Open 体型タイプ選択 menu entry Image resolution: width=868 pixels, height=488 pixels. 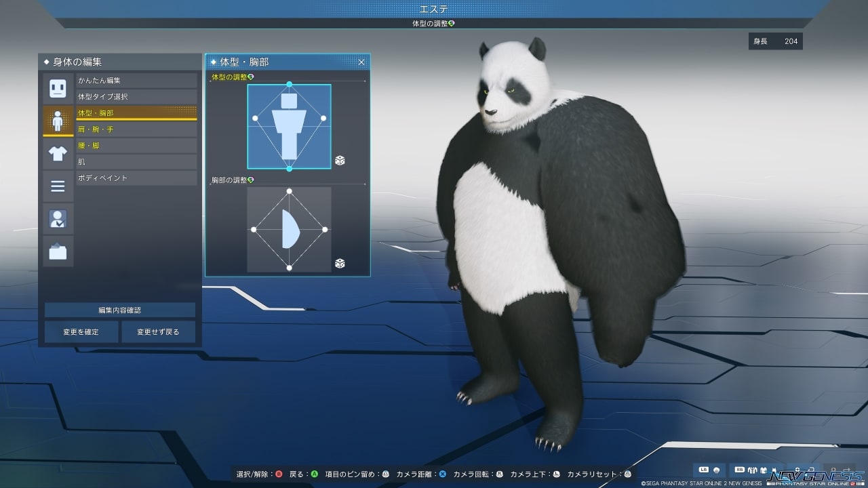[136, 97]
